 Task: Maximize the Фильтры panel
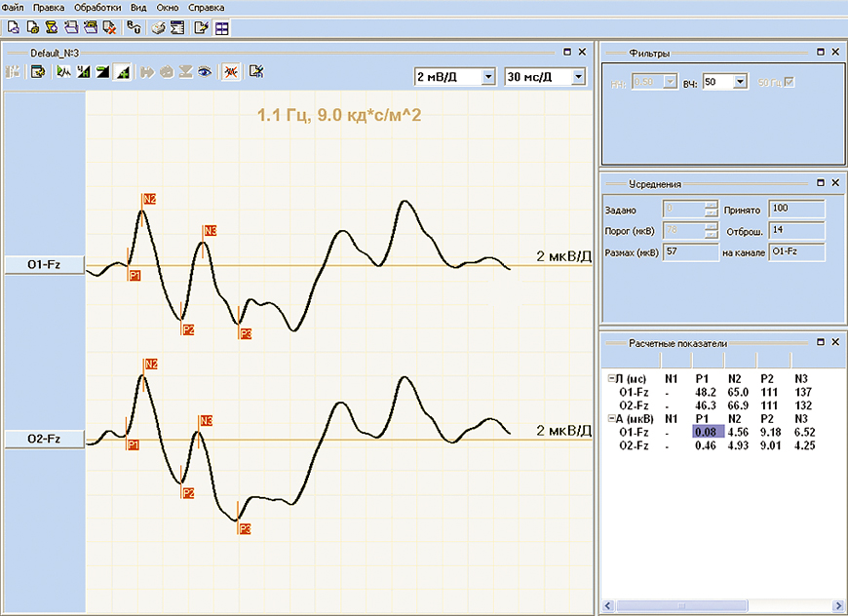pyautogui.click(x=821, y=52)
